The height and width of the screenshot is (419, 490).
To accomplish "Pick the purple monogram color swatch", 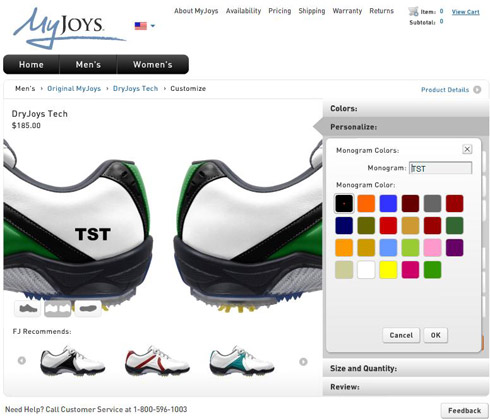I will [x=454, y=248].
